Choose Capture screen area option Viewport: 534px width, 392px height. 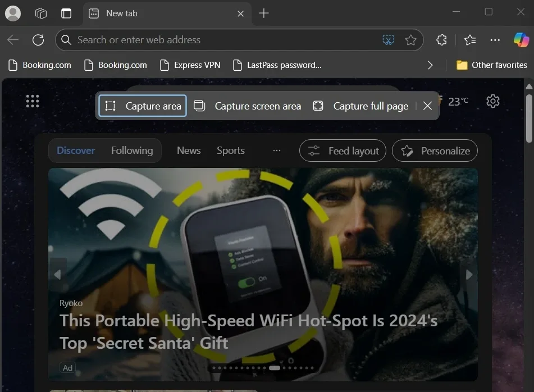click(248, 106)
